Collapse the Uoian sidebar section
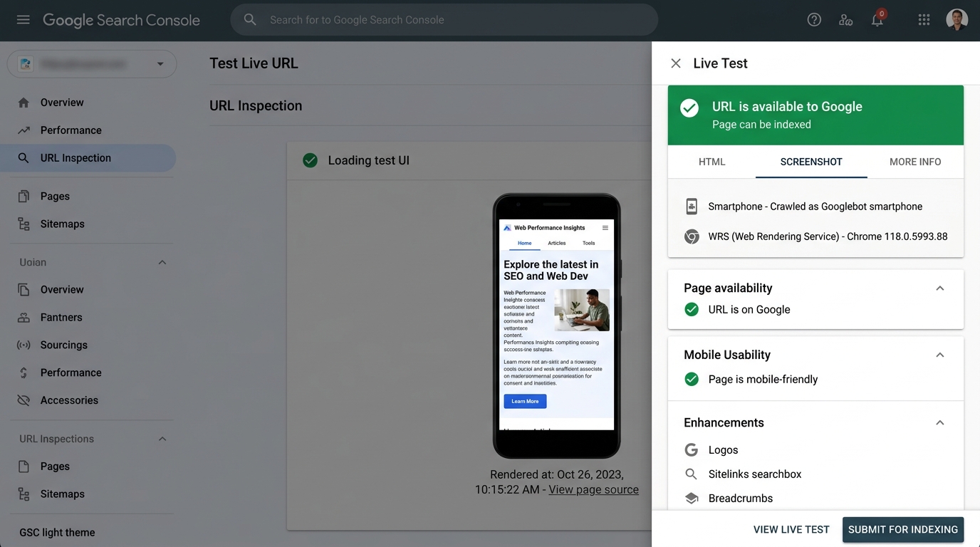 (x=162, y=262)
